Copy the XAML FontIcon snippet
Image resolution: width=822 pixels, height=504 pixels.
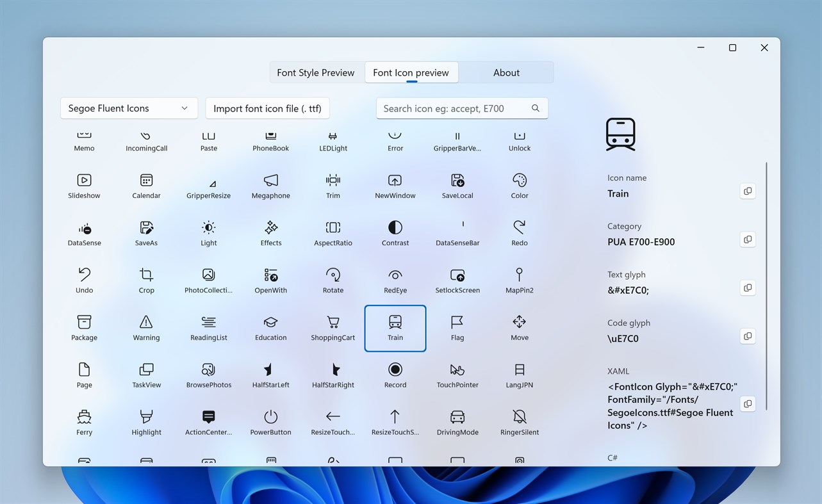pos(748,403)
